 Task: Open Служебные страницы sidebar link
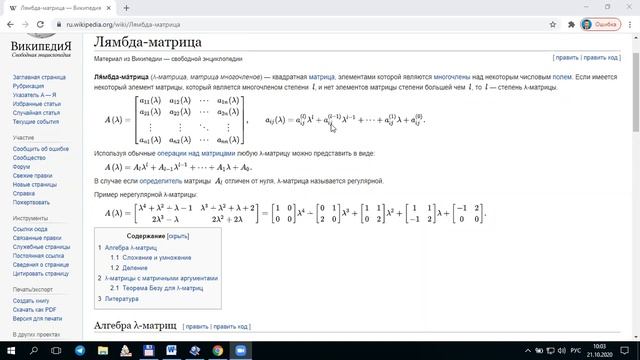[x=41, y=247]
